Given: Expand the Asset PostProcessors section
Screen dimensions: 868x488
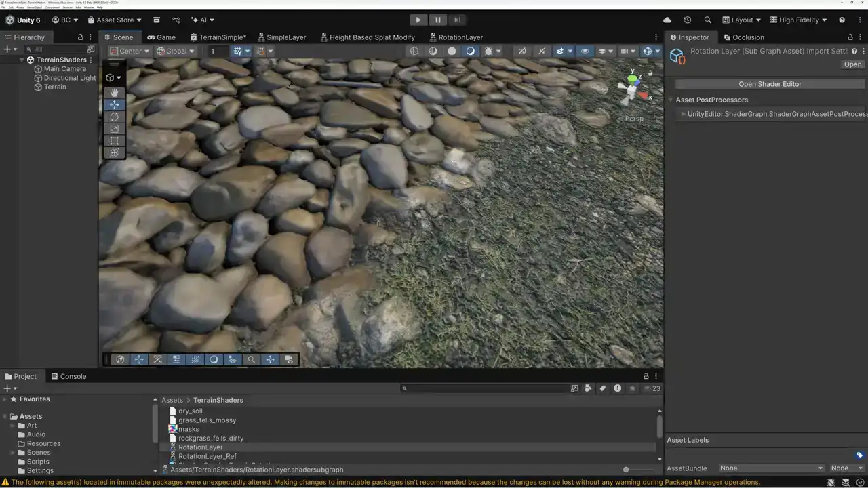Looking at the screenshot, I should coord(711,100).
